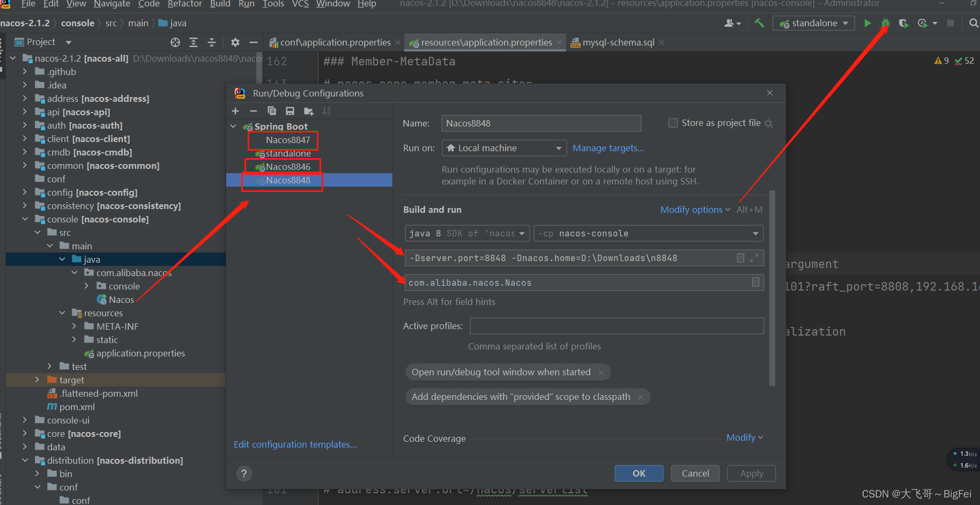980x505 pixels.
Task: Remove the selected configuration with the minus icon
Action: (x=254, y=111)
